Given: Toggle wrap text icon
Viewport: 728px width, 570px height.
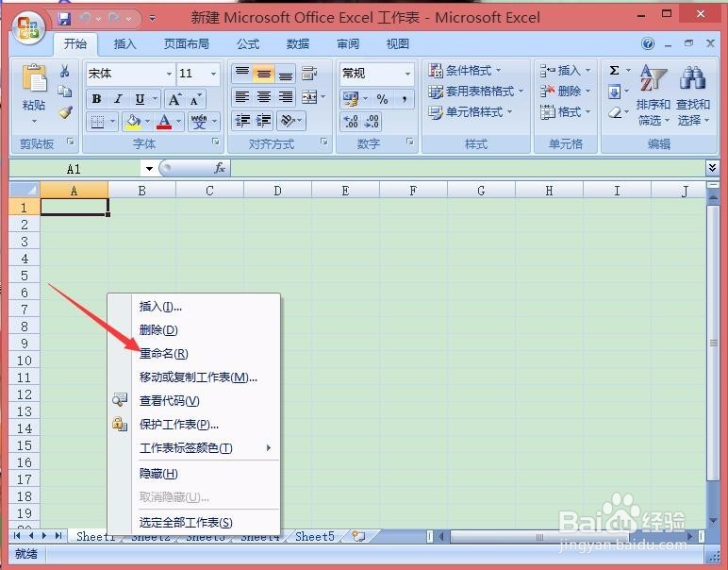Looking at the screenshot, I should (x=309, y=74).
